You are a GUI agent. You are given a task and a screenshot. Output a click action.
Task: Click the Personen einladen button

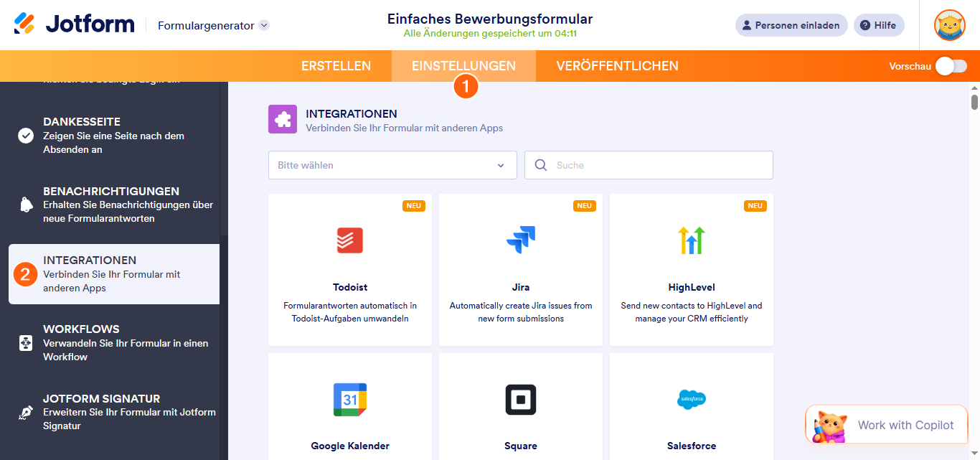pyautogui.click(x=791, y=24)
